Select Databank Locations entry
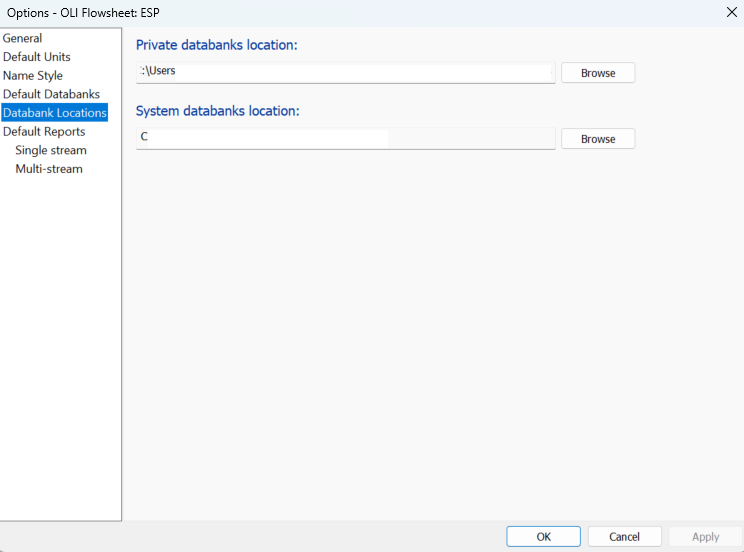The height and width of the screenshot is (552, 744). coord(55,112)
